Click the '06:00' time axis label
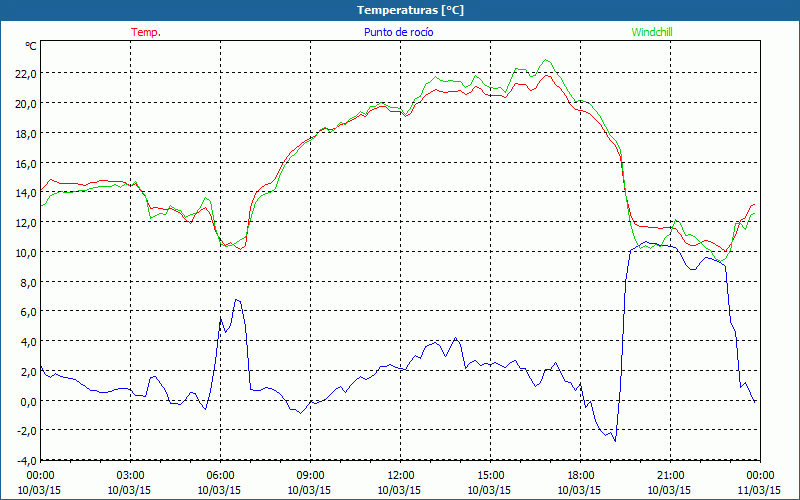800x500 pixels. pos(220,476)
